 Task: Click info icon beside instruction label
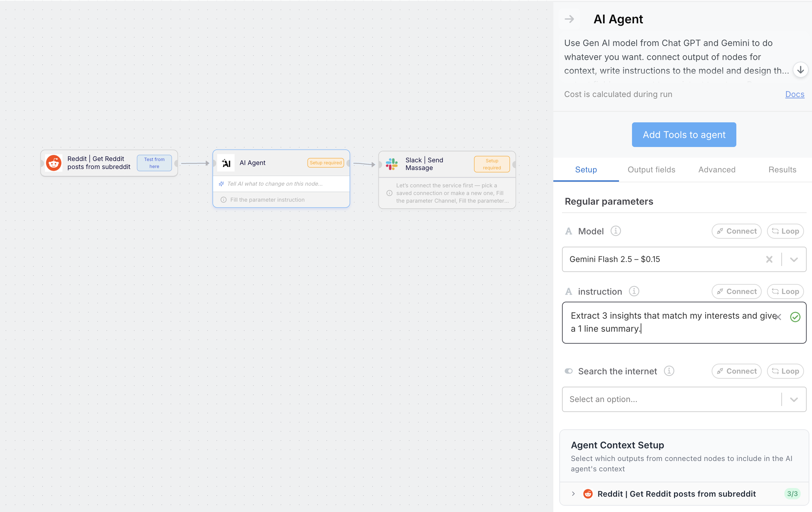pos(634,291)
